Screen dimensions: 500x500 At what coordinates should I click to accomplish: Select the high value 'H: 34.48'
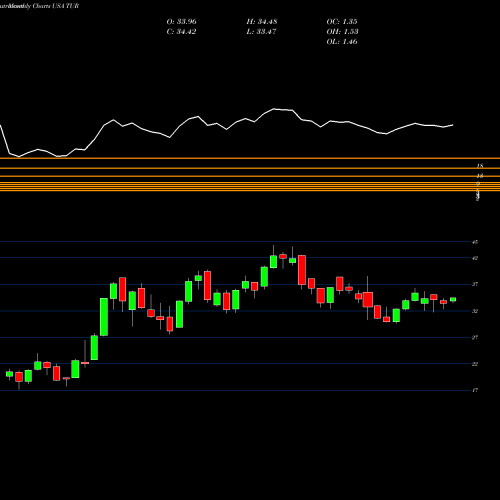pyautogui.click(x=262, y=22)
